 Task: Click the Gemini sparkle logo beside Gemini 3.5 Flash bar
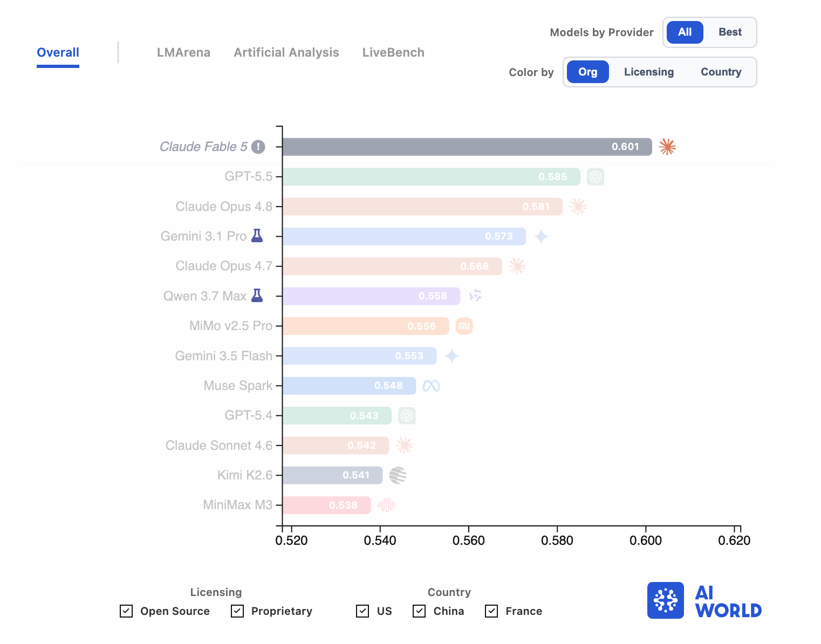451,356
